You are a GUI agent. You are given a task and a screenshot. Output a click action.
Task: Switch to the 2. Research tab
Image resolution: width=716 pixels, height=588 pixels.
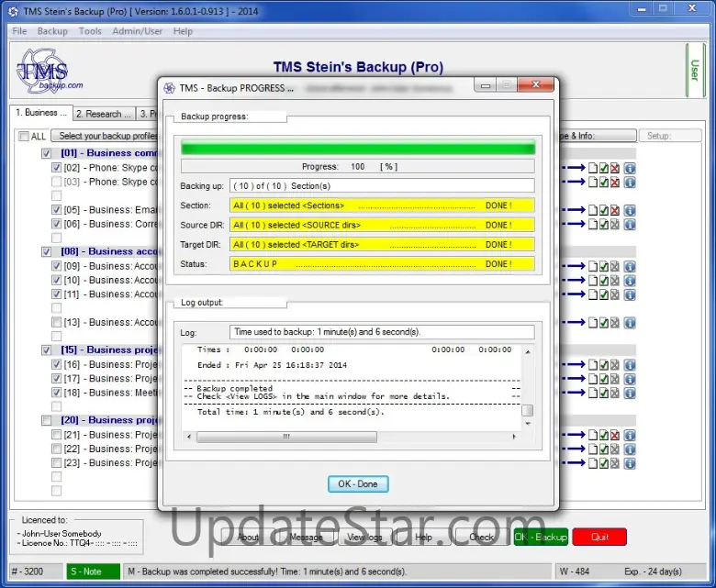[104, 114]
